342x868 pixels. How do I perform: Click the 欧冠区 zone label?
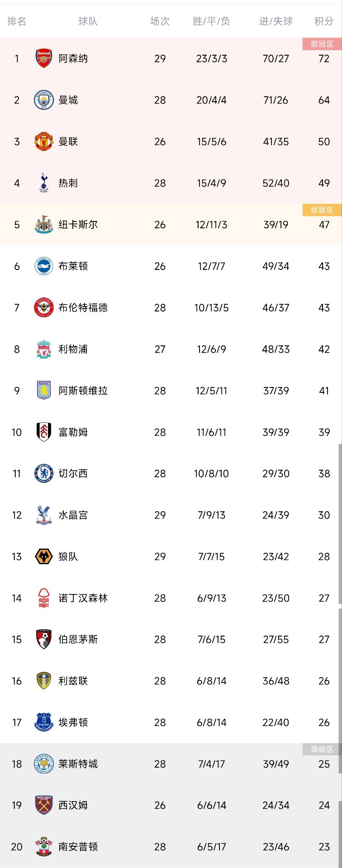click(x=322, y=44)
